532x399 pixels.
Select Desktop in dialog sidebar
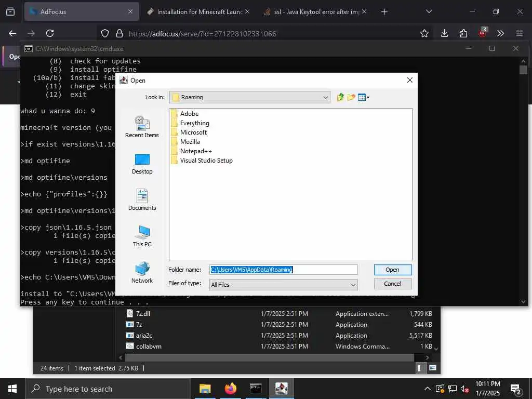142,164
